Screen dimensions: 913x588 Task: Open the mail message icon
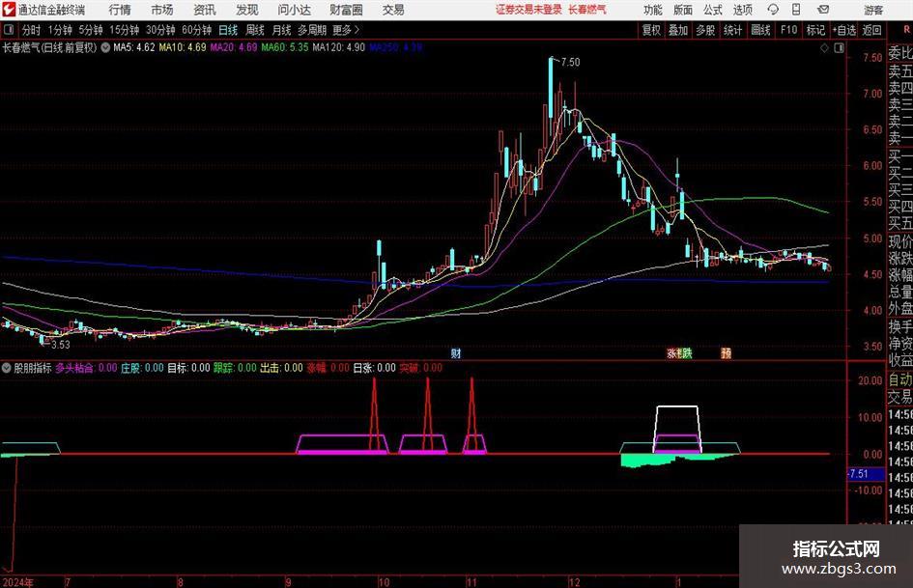tap(823, 10)
